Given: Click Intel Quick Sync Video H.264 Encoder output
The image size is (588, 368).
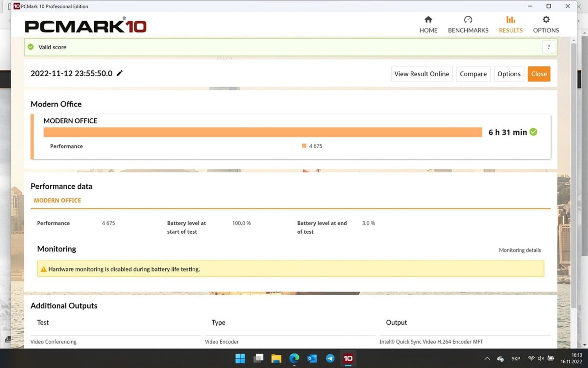Looking at the screenshot, I should click(x=431, y=342).
